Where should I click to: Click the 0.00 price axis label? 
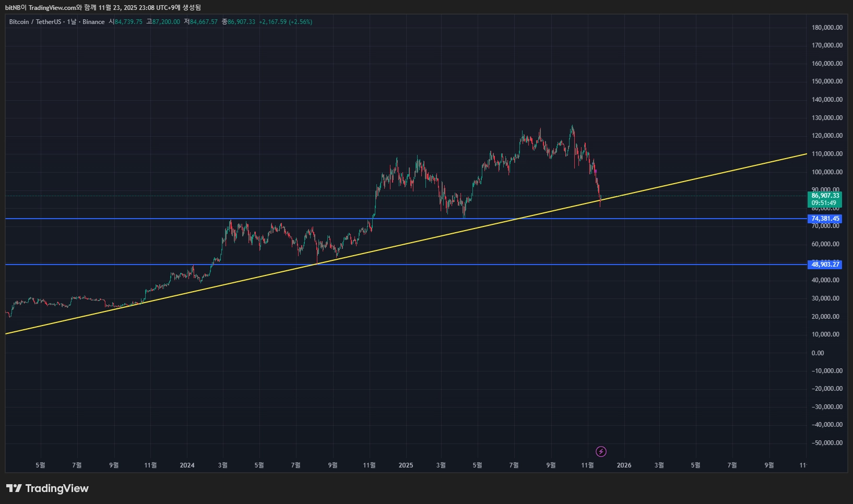[x=818, y=353]
